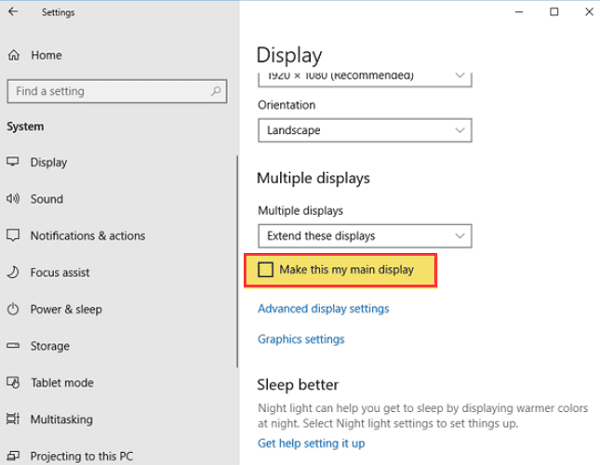Open the resolution dropdown showing 1920 × 1080
Image resolution: width=600 pixels, height=465 pixels.
coord(365,78)
